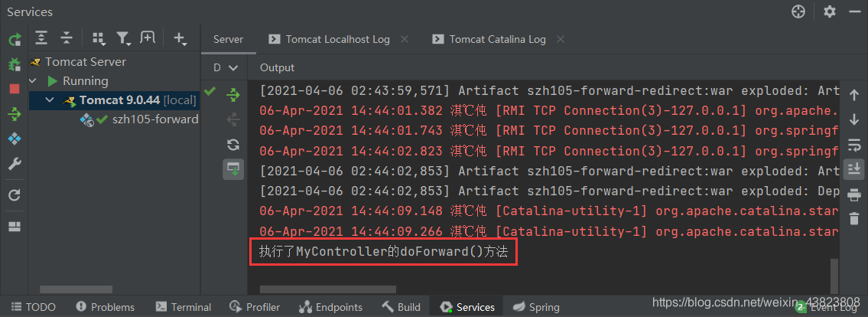This screenshot has height=317, width=868.
Task: Open the Services gear settings
Action: (x=829, y=11)
